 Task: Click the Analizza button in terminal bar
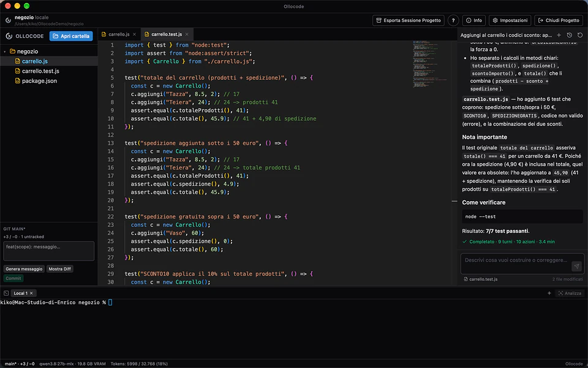[570, 293]
